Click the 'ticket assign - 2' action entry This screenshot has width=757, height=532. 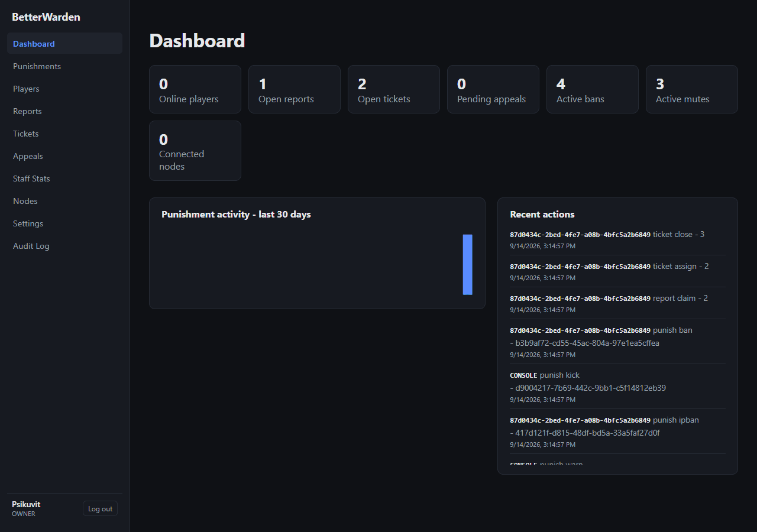[617, 271]
